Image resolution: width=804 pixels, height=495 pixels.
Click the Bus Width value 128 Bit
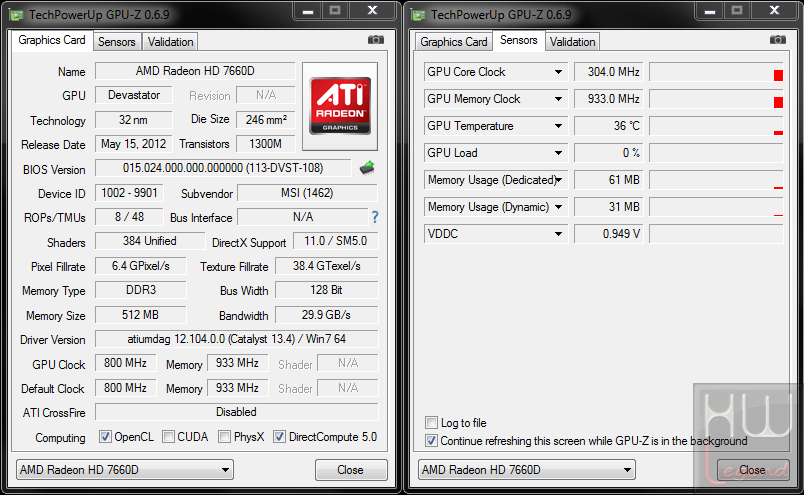tap(327, 290)
